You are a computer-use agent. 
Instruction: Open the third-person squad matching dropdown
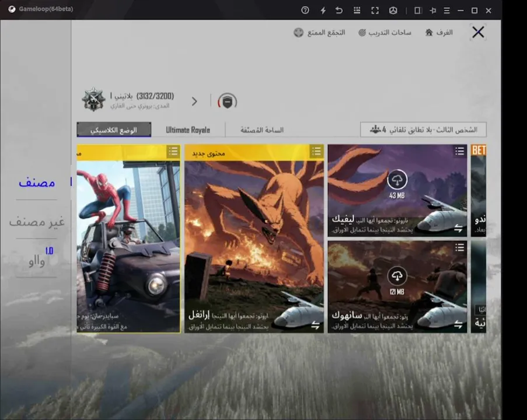[x=423, y=129]
